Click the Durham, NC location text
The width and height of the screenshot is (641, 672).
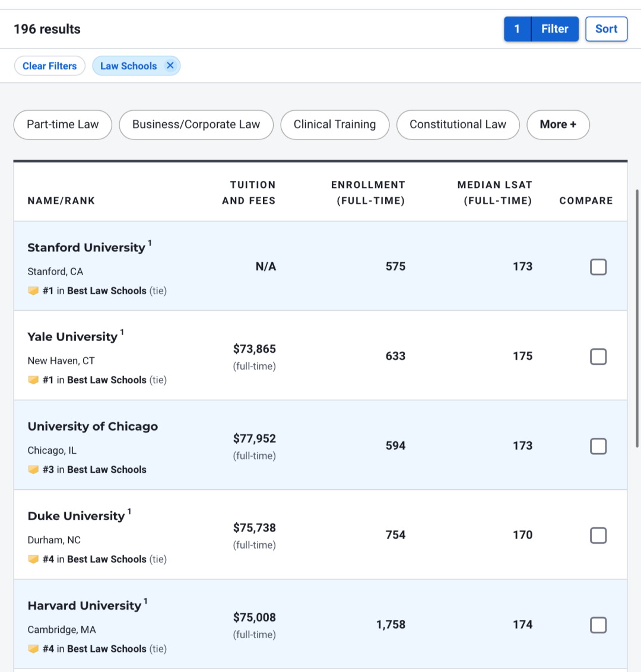[54, 540]
